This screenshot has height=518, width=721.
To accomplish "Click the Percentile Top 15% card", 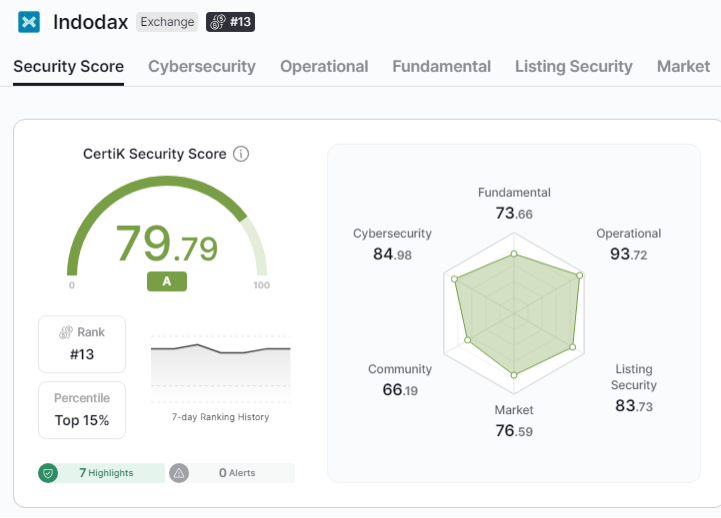I will tap(82, 410).
